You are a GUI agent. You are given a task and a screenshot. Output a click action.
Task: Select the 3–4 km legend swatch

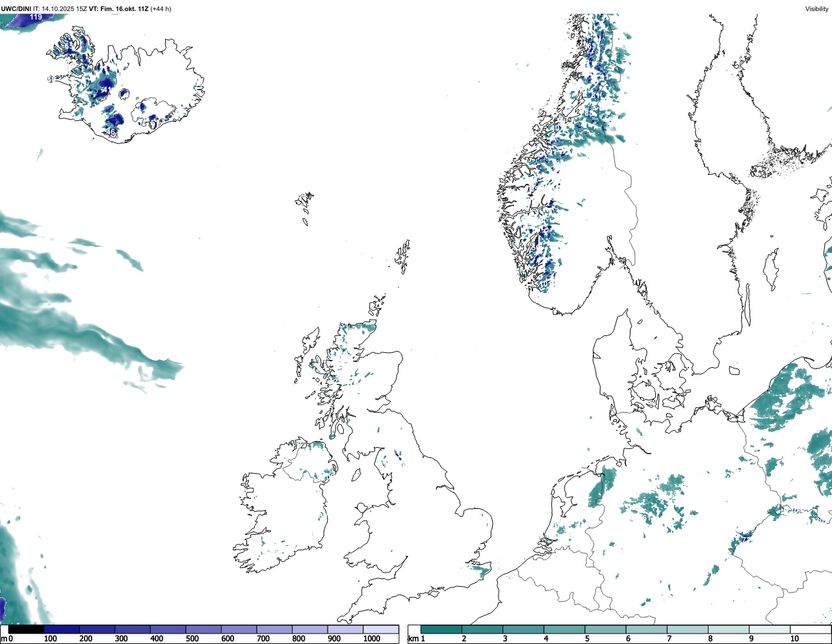tap(523, 629)
